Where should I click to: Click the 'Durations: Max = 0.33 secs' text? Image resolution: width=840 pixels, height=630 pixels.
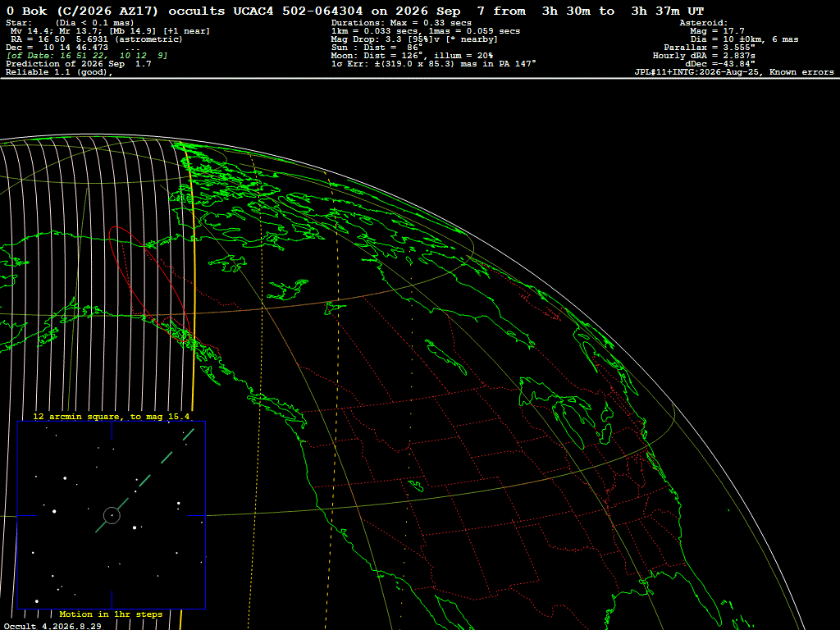(401, 23)
